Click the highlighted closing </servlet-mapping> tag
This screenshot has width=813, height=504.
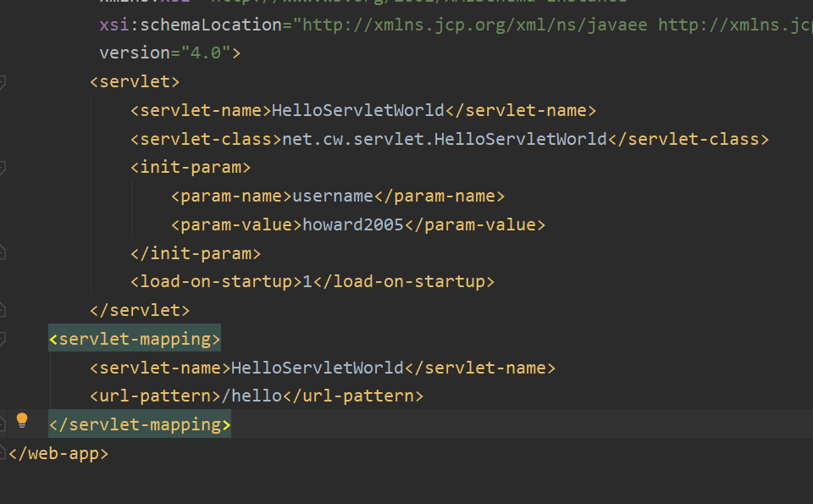point(140,424)
